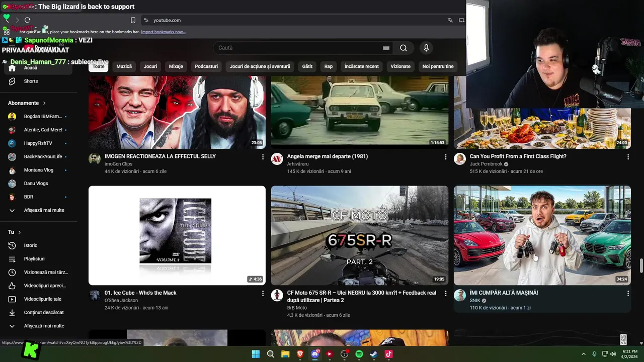Open imoGen Clips channel avatar
The height and width of the screenshot is (362, 644).
coord(95,159)
